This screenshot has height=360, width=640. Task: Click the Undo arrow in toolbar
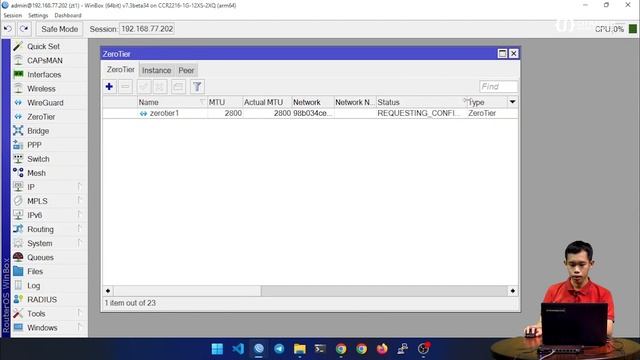click(x=8, y=29)
